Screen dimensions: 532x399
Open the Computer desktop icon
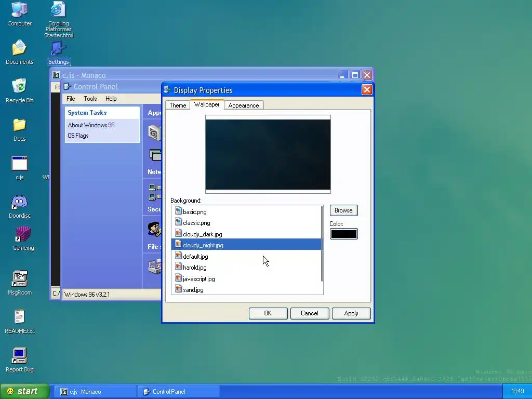(20, 14)
